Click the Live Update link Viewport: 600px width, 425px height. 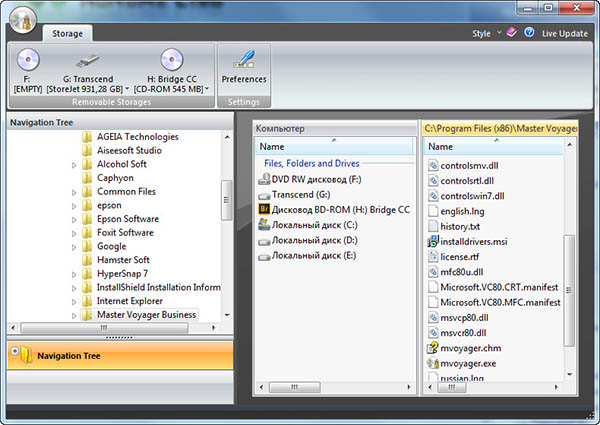tap(564, 33)
